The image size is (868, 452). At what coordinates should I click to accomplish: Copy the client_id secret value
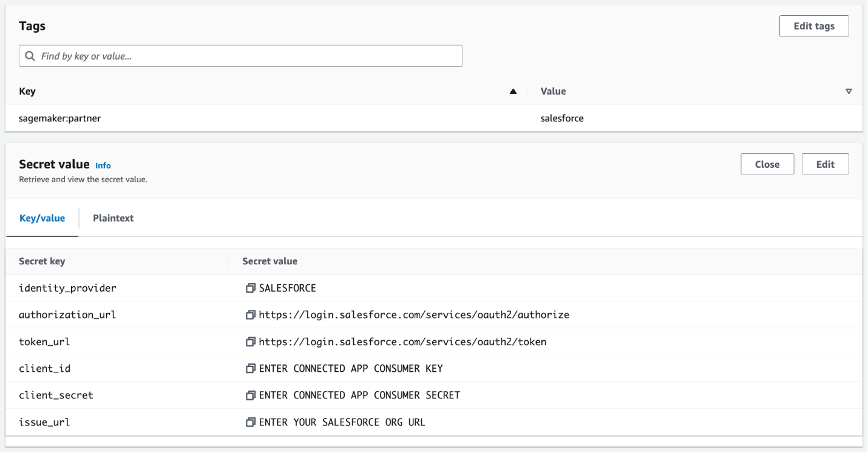[x=250, y=368]
